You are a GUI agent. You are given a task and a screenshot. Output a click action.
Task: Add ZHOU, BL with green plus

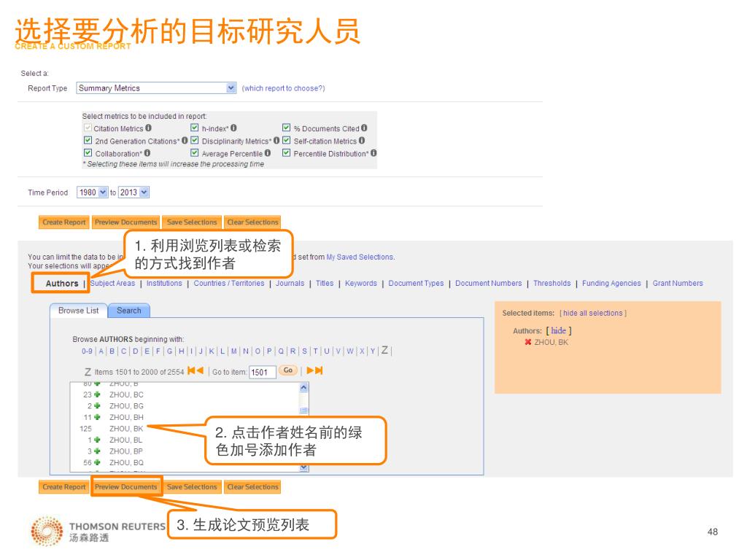coord(97,440)
